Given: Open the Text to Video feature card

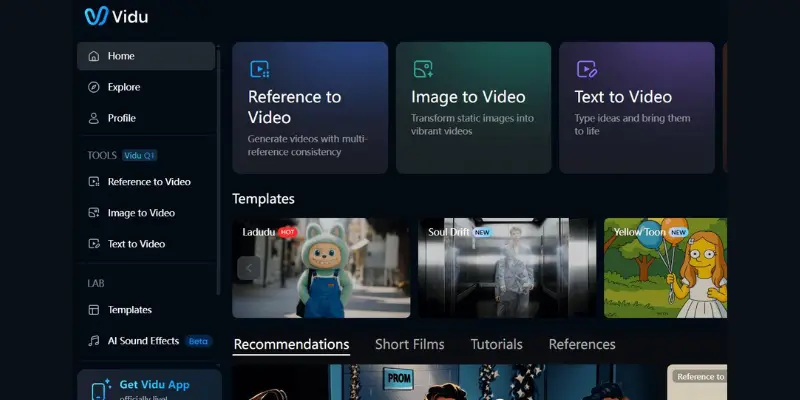Looking at the screenshot, I should [637, 108].
